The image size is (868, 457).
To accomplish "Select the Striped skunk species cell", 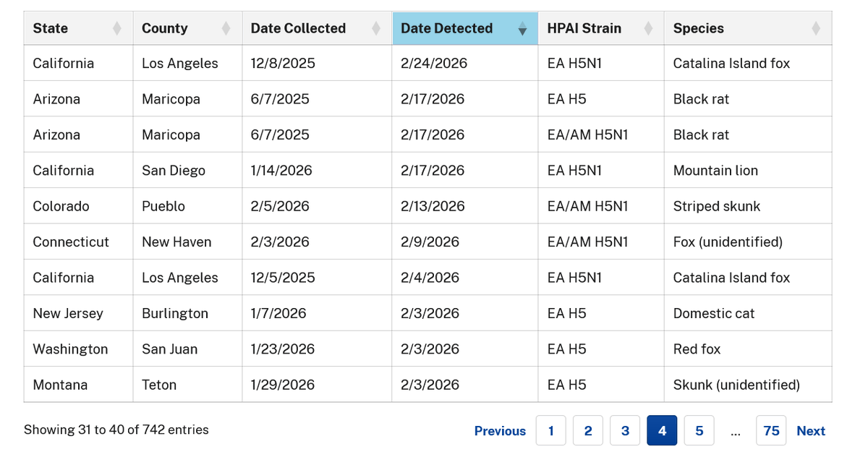I will 748,206.
